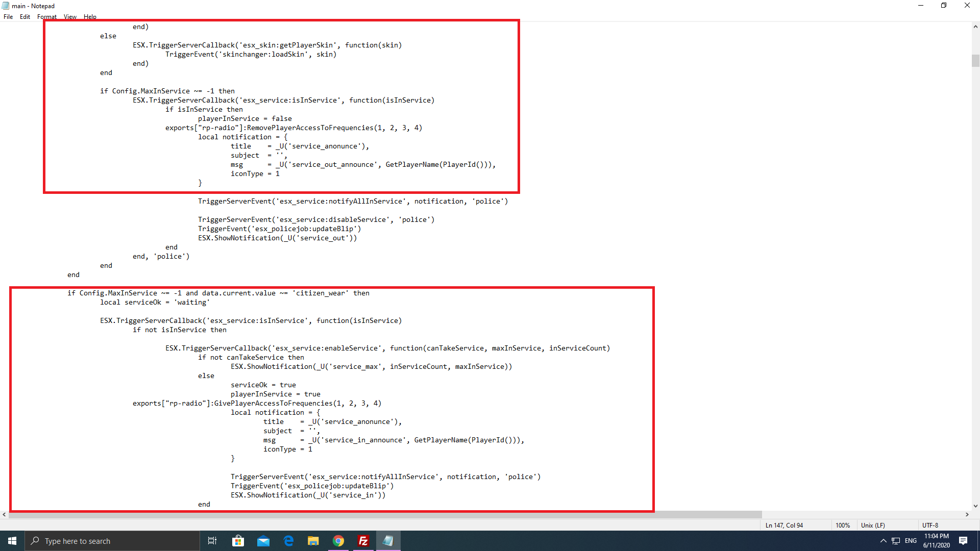
Task: Click the ENG language indicator
Action: tap(910, 541)
